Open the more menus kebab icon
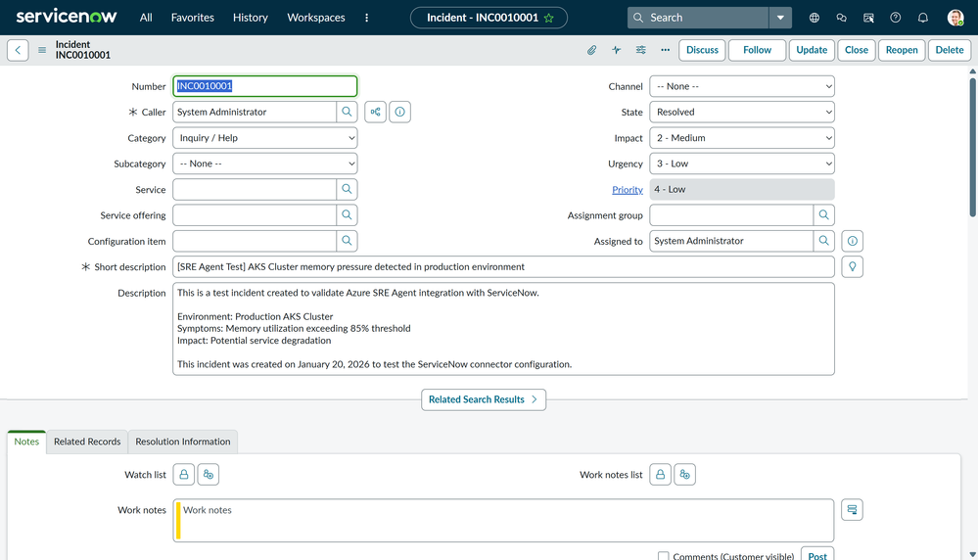The height and width of the screenshot is (560, 978). point(367,18)
